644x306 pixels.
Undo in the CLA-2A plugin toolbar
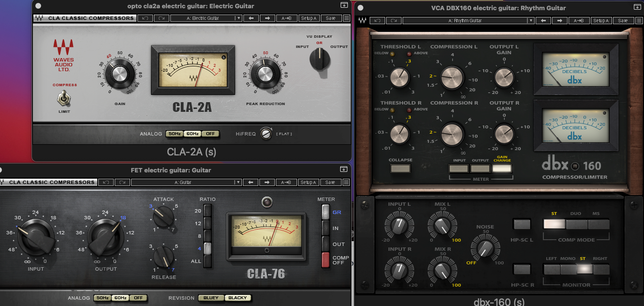[145, 18]
